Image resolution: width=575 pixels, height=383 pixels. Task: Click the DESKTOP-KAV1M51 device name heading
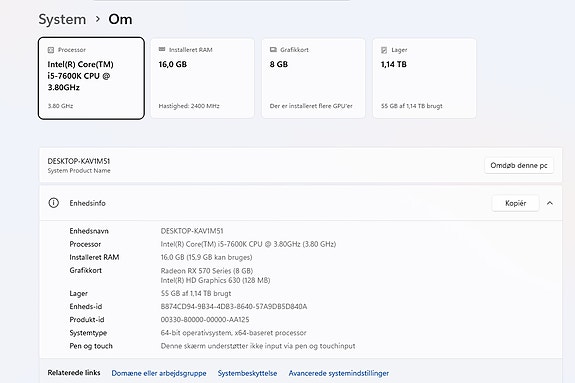pos(79,161)
